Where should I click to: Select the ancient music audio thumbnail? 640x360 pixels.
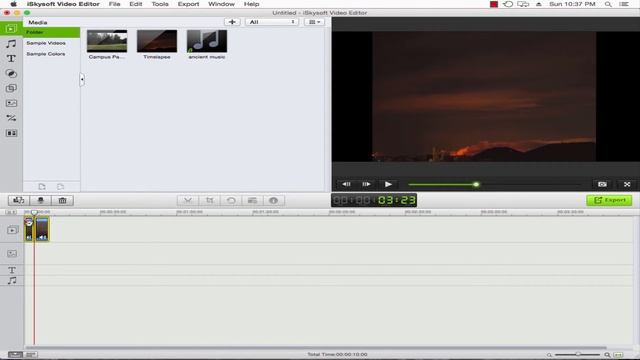207,41
